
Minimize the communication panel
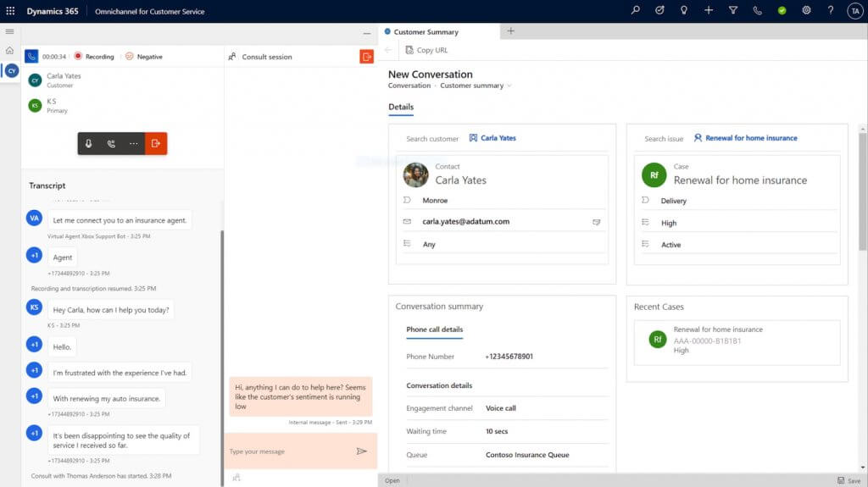tap(367, 34)
